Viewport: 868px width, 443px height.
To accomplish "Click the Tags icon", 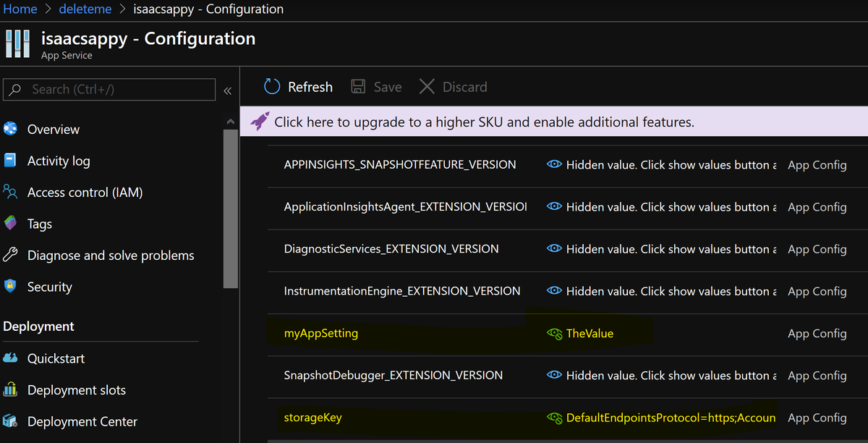I will tap(10, 224).
